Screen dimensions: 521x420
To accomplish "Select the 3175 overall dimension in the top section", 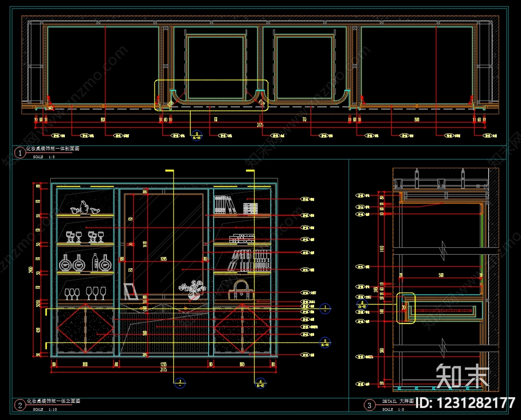I will click(x=260, y=125).
